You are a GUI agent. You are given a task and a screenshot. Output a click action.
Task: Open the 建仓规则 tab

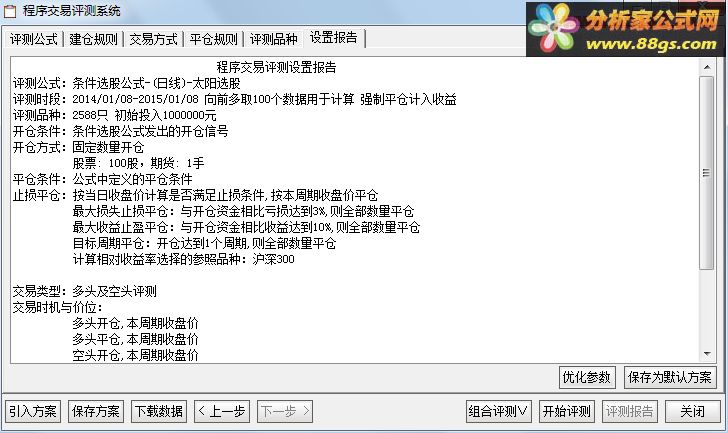coord(93,39)
